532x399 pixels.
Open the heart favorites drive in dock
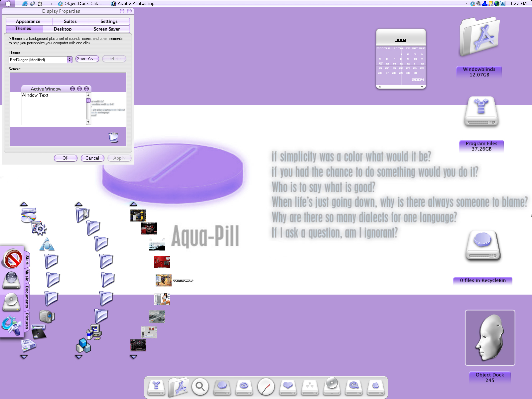pyautogui.click(x=288, y=387)
